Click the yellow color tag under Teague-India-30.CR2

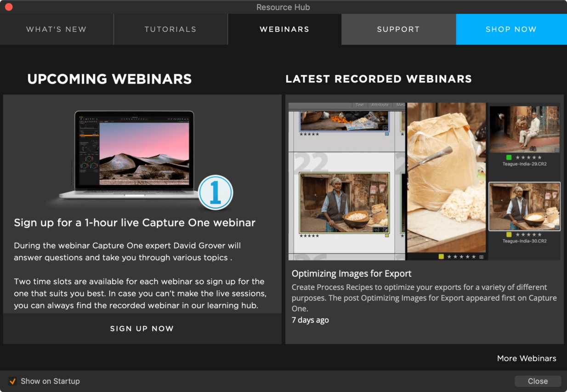point(508,235)
